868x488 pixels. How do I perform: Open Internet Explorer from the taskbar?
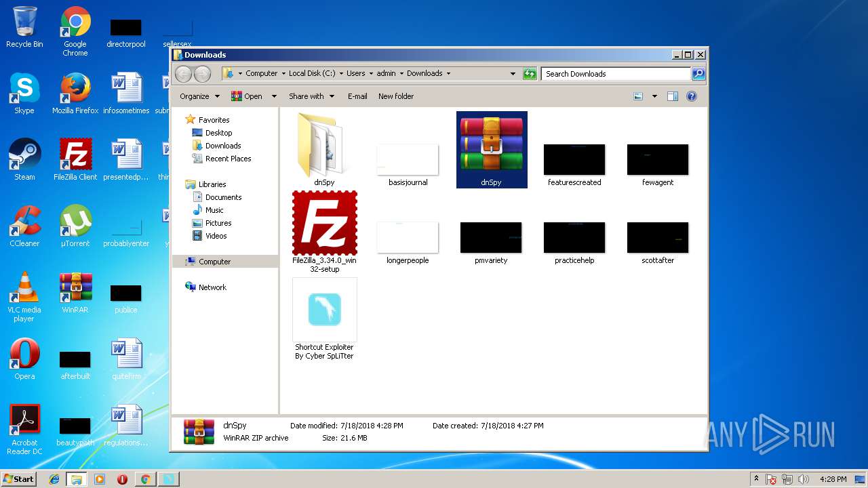click(54, 479)
